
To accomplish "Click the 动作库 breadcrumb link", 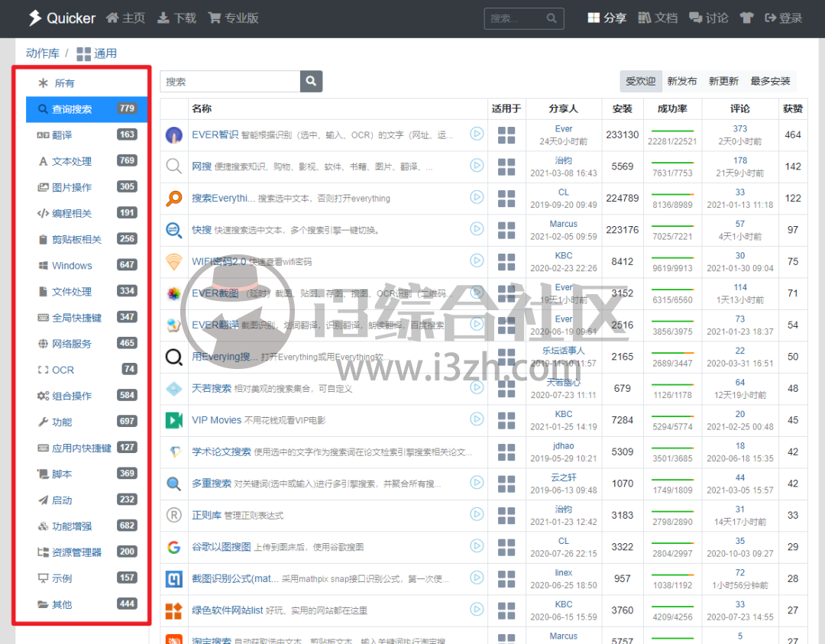I will 43,53.
